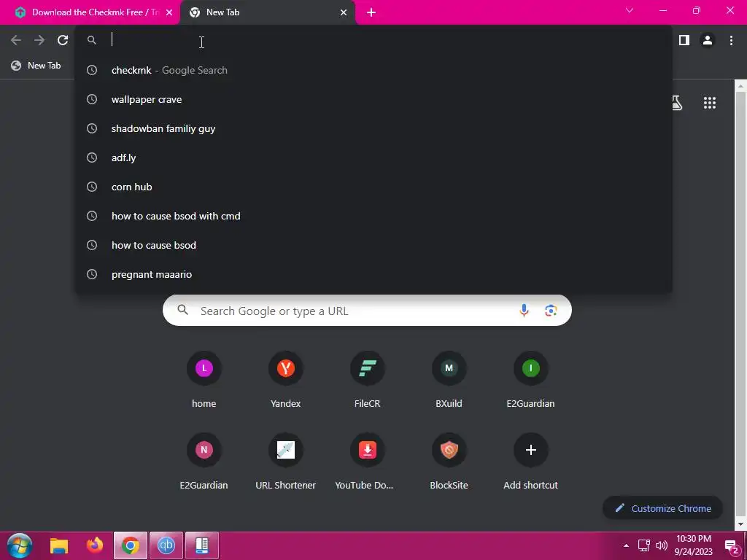Show hidden tray icons arrow

[x=626, y=545]
